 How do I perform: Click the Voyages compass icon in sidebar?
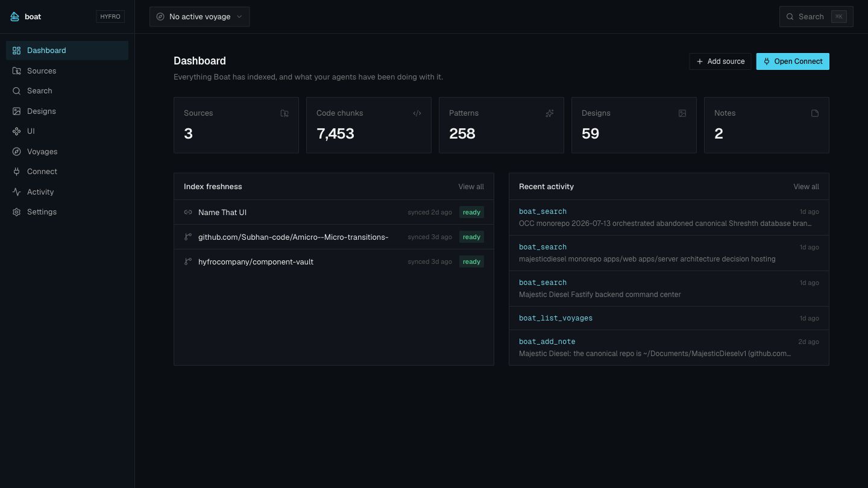tap(16, 152)
